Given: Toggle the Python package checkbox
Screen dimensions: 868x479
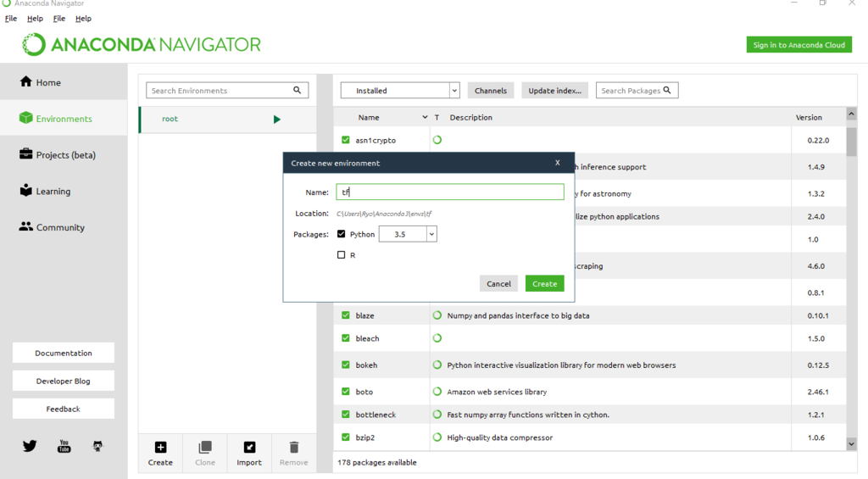Looking at the screenshot, I should (341, 234).
